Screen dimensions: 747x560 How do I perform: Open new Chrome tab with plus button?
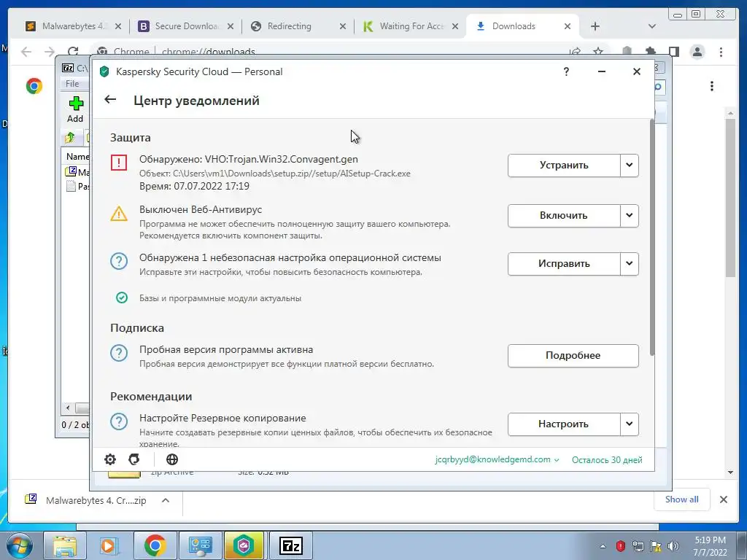[595, 26]
